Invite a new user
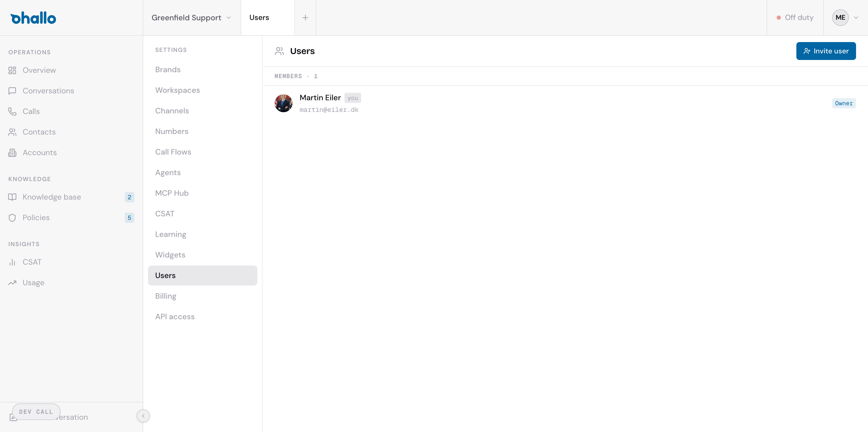 826,51
